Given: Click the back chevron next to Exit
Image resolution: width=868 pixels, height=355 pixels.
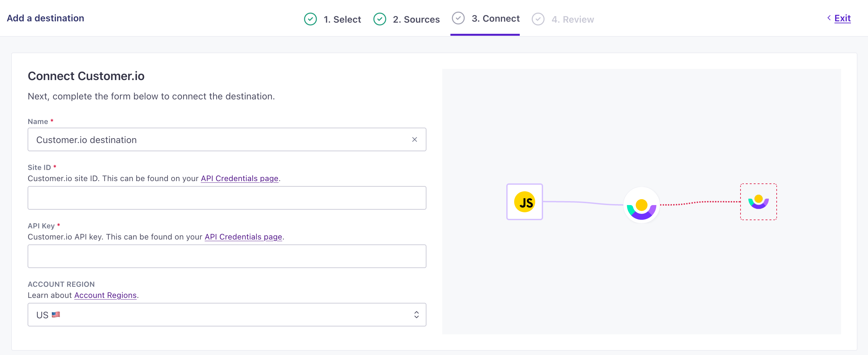Looking at the screenshot, I should tap(829, 18).
